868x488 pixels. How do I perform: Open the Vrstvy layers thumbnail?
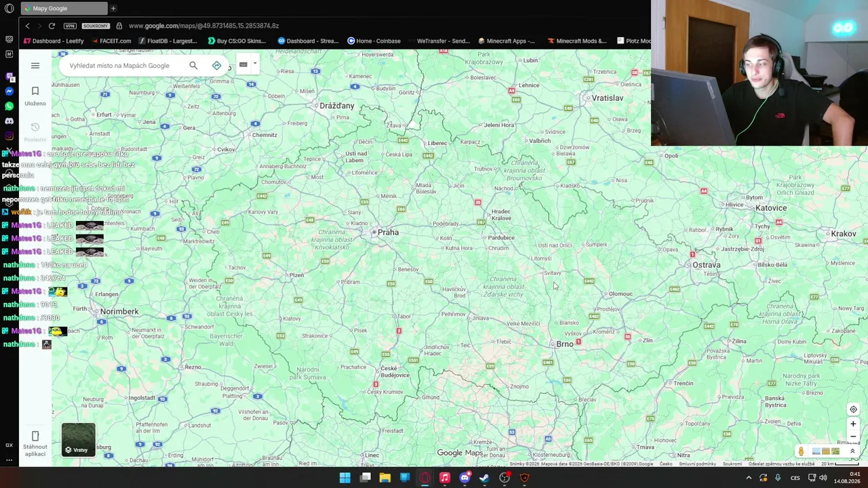(79, 439)
